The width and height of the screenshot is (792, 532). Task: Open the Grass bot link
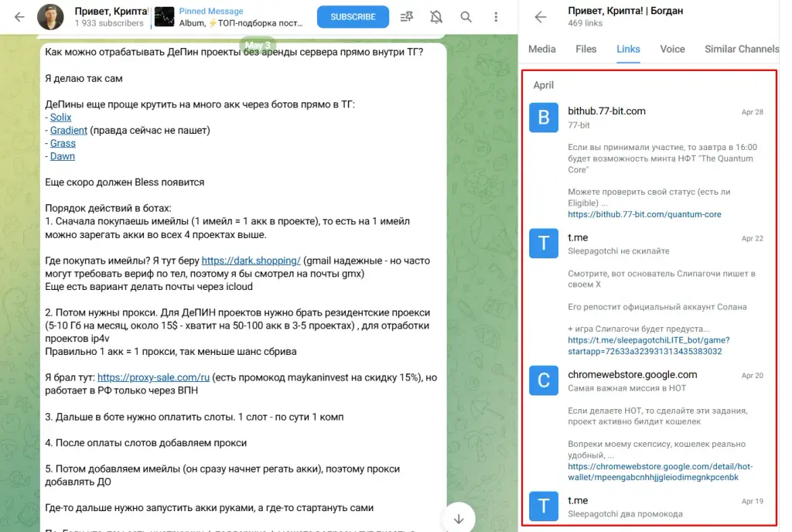click(63, 143)
